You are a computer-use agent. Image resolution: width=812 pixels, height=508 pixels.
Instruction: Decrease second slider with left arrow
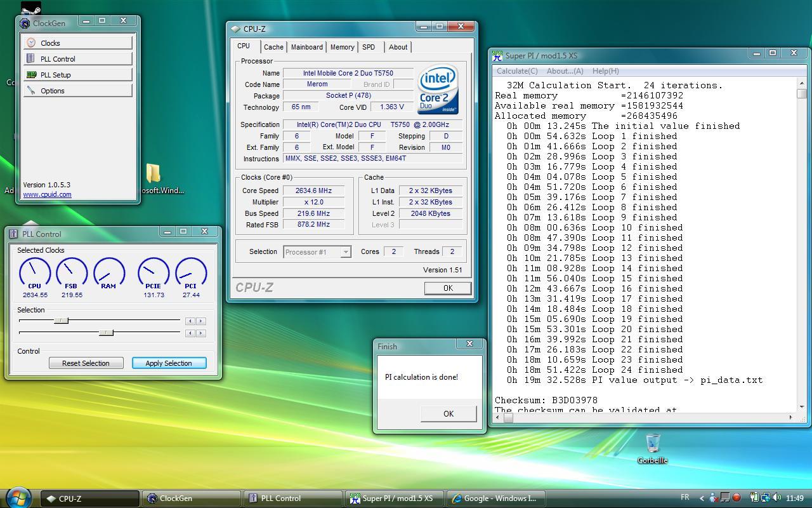pyautogui.click(x=190, y=333)
